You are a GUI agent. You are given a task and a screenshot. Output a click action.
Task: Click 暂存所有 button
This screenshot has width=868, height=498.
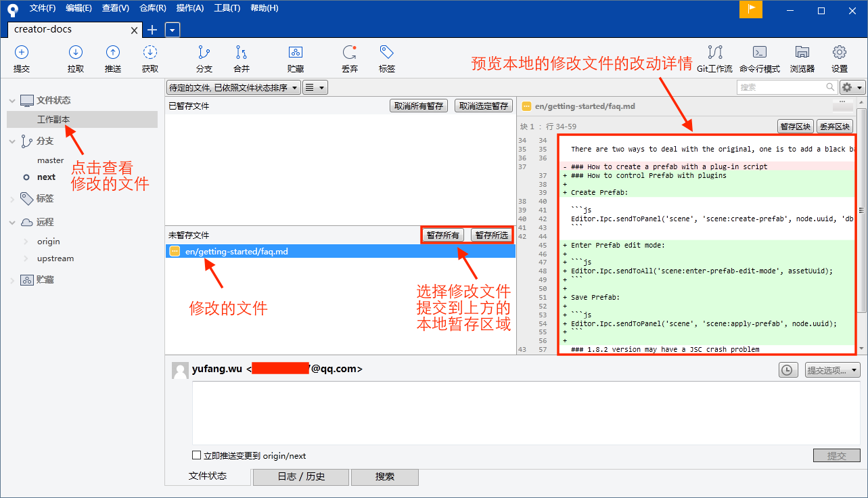pyautogui.click(x=443, y=235)
